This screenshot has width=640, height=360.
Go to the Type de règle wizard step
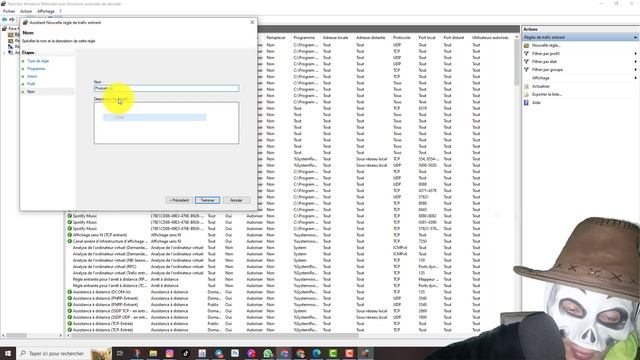38,61
